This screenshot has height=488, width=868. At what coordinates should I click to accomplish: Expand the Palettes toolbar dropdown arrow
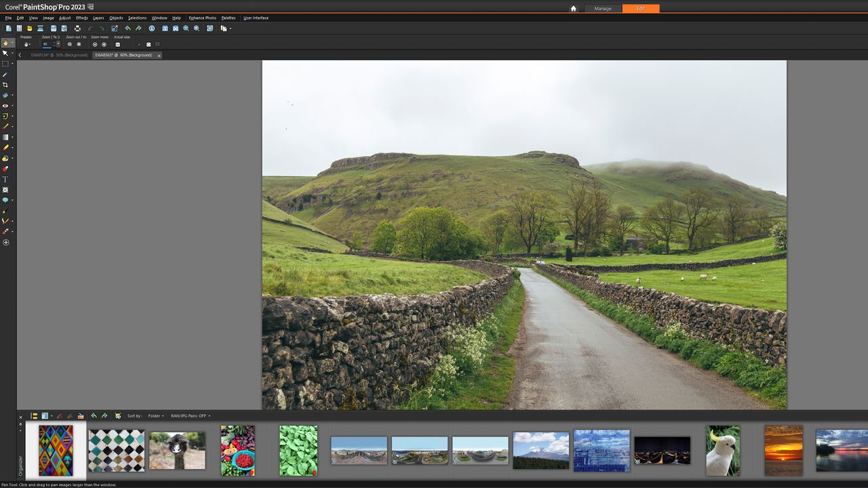pos(231,28)
